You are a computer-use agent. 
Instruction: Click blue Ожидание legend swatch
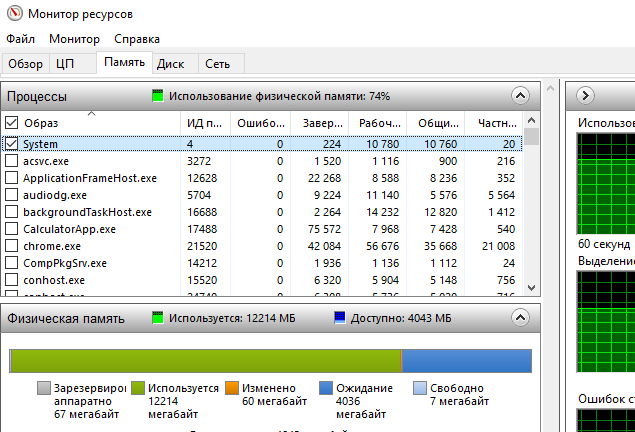(x=326, y=387)
